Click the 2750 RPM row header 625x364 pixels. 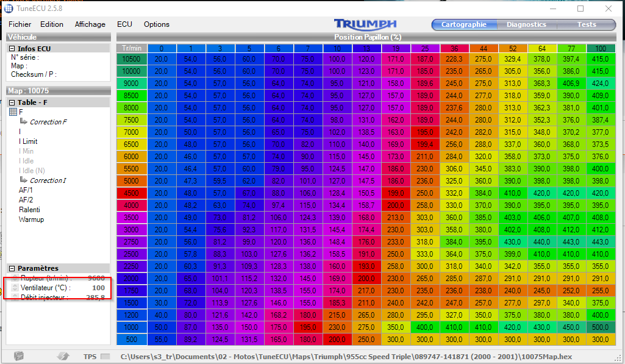[132, 242]
